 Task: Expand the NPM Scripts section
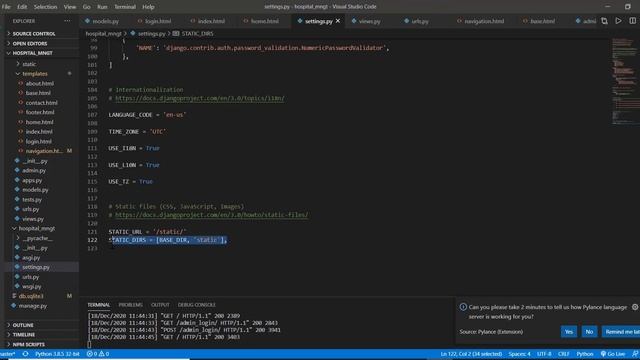(29, 344)
